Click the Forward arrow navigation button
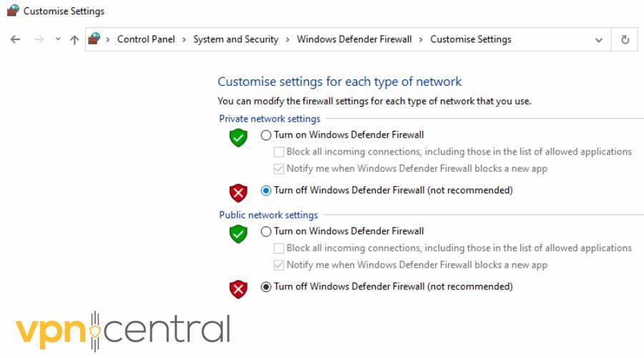 [x=39, y=40]
